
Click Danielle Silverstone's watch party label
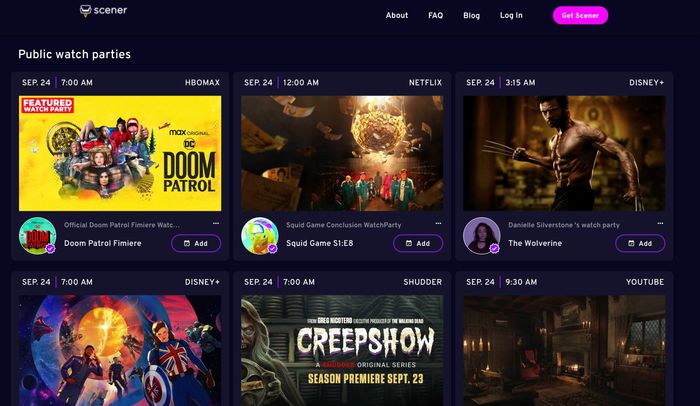pos(564,225)
